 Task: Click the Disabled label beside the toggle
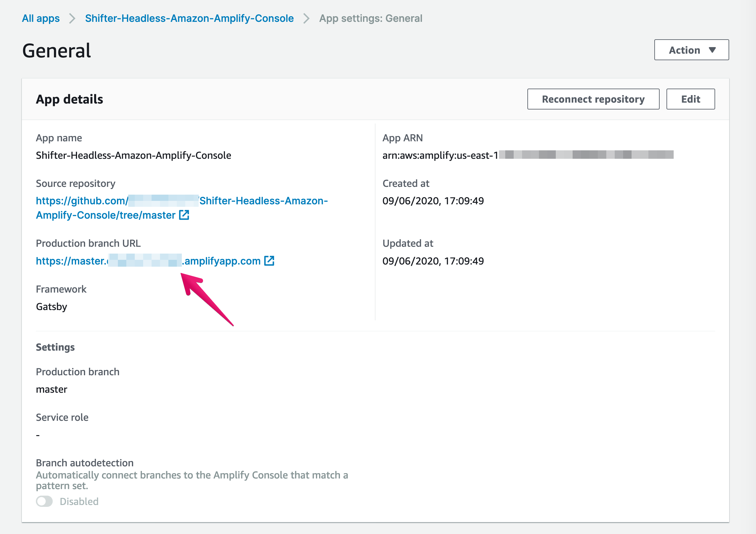coord(79,502)
